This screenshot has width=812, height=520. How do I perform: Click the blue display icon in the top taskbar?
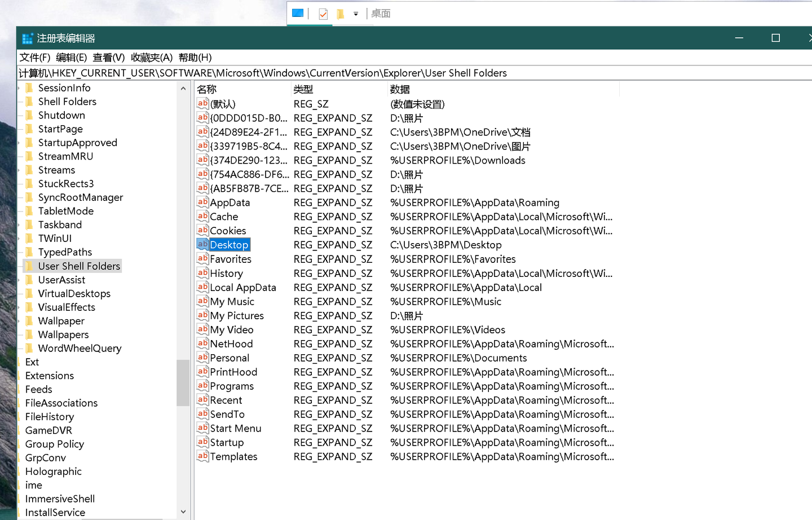[x=297, y=12]
